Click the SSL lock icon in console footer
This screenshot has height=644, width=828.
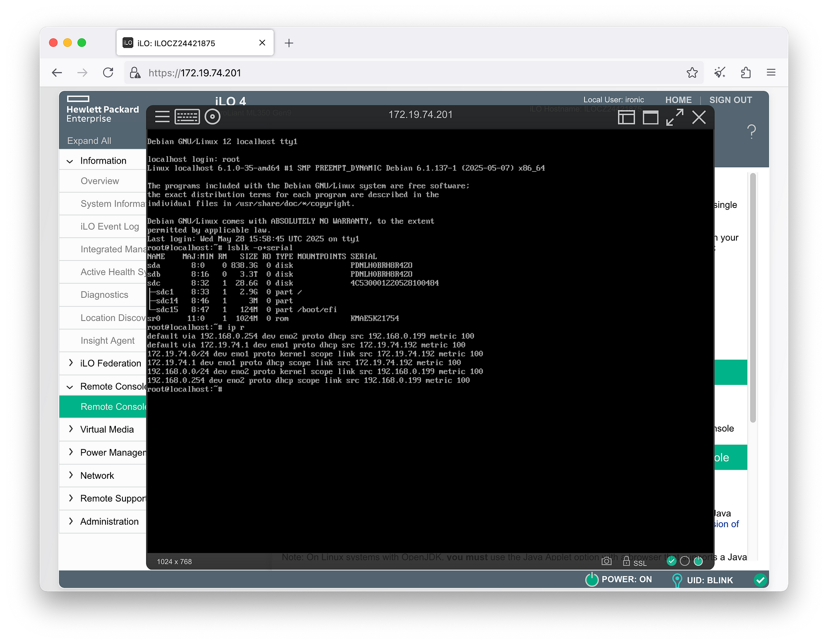click(626, 562)
